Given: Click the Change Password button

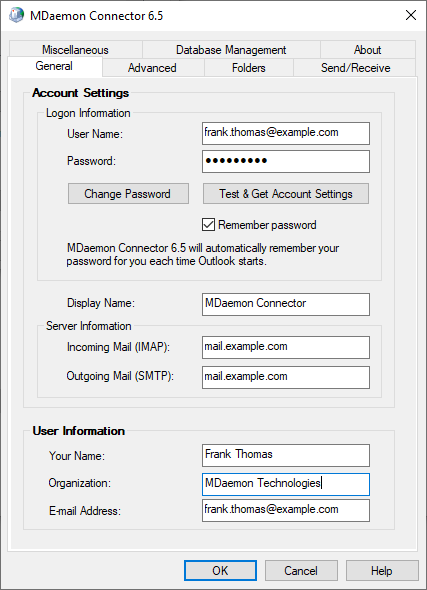Looking at the screenshot, I should 128,194.
